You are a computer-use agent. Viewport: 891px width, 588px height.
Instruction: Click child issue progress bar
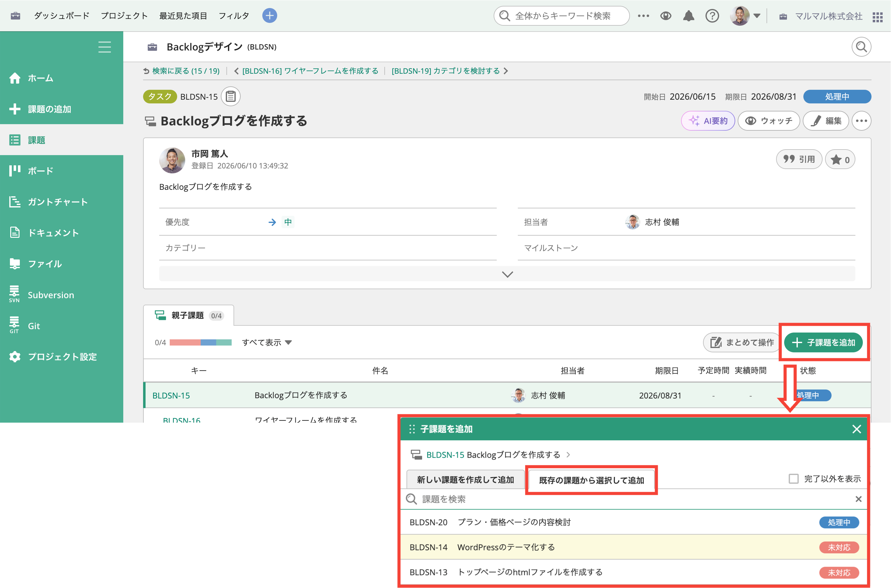click(x=201, y=342)
